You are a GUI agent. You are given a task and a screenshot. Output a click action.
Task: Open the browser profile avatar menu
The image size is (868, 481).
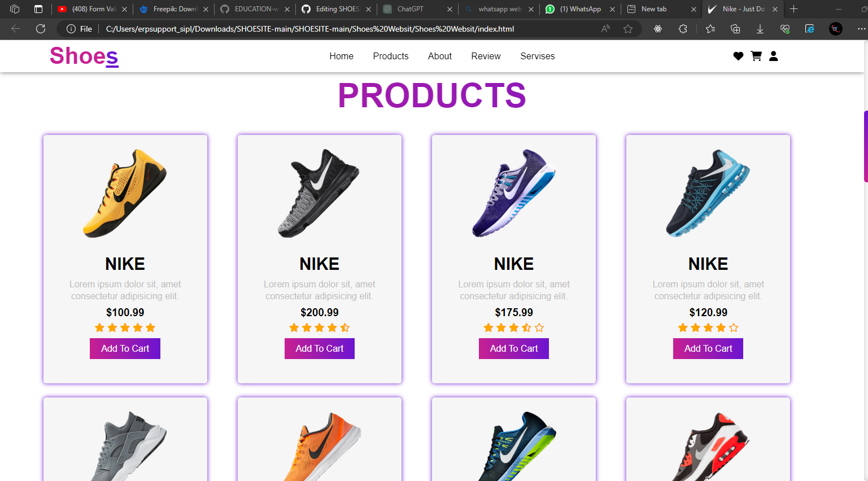835,29
